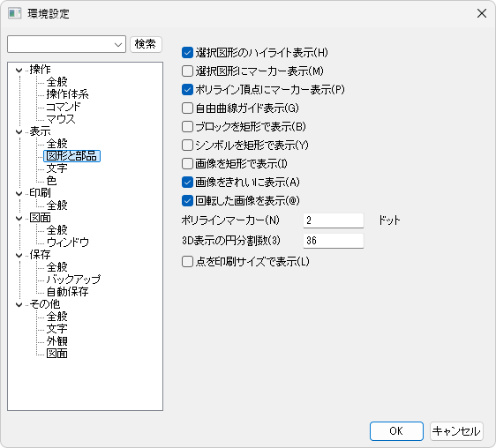The height and width of the screenshot is (448, 496).
Task: Open the search combo box dropdown arrow
Action: [x=118, y=45]
